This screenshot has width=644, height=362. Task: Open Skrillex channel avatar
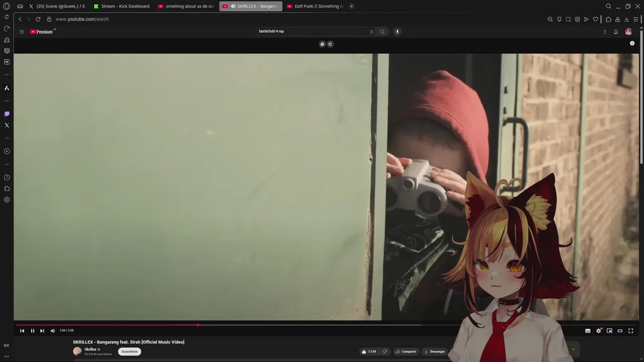click(x=77, y=351)
